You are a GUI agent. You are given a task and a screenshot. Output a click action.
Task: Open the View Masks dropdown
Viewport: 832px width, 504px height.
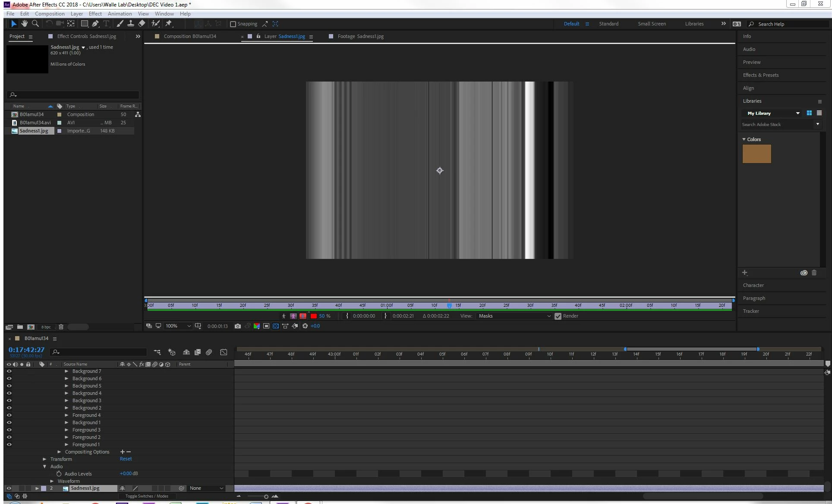pyautogui.click(x=514, y=316)
